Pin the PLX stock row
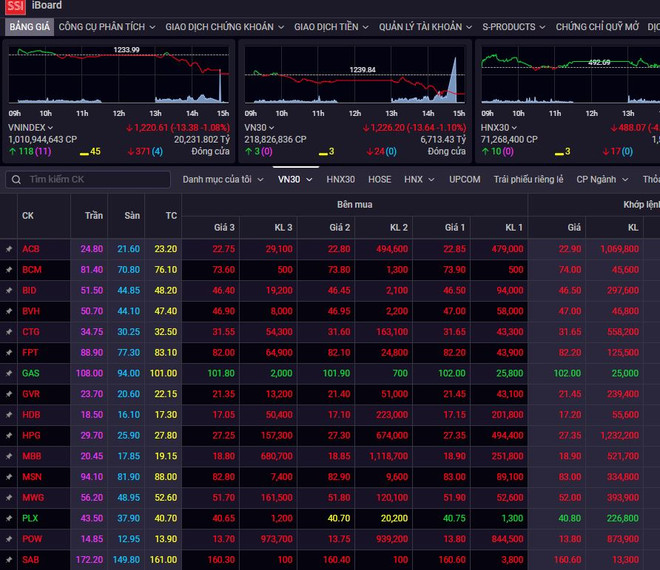 [9, 518]
